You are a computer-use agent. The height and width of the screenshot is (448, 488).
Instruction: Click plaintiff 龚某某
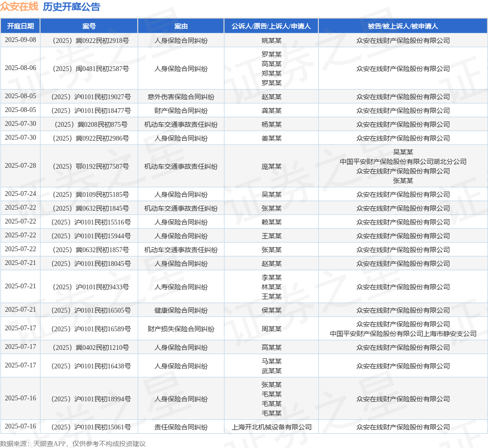point(271,111)
